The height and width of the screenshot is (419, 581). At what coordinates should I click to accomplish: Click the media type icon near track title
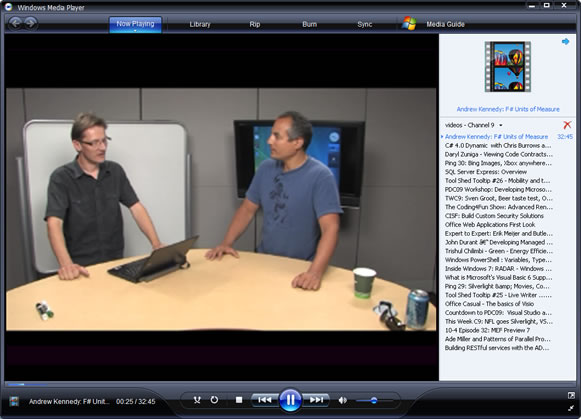14,401
